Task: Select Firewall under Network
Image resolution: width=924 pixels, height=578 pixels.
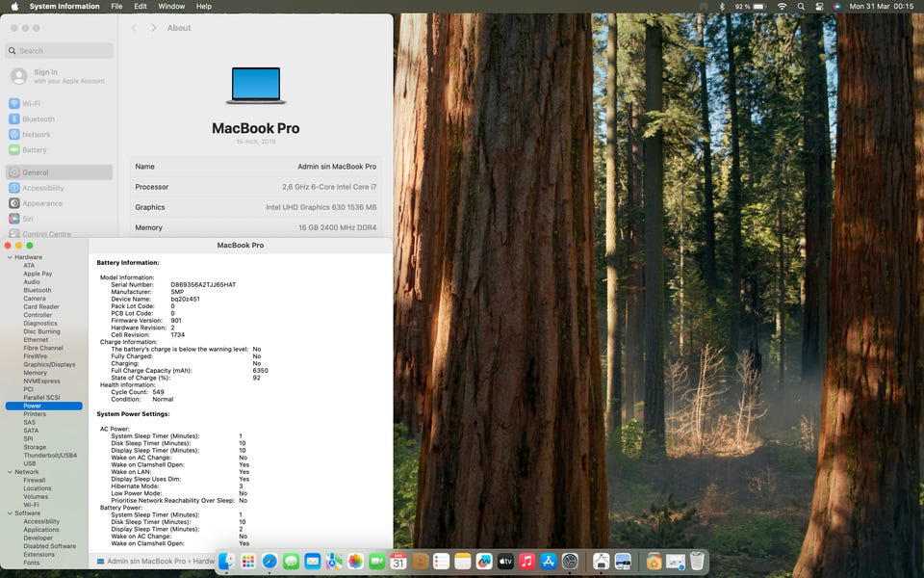Action: pos(35,480)
